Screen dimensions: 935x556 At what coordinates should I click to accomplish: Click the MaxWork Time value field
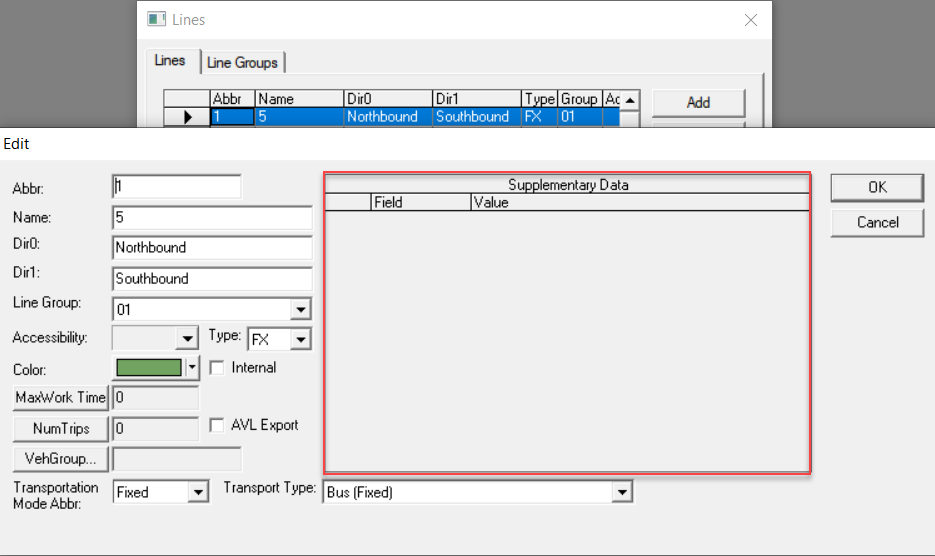(156, 398)
